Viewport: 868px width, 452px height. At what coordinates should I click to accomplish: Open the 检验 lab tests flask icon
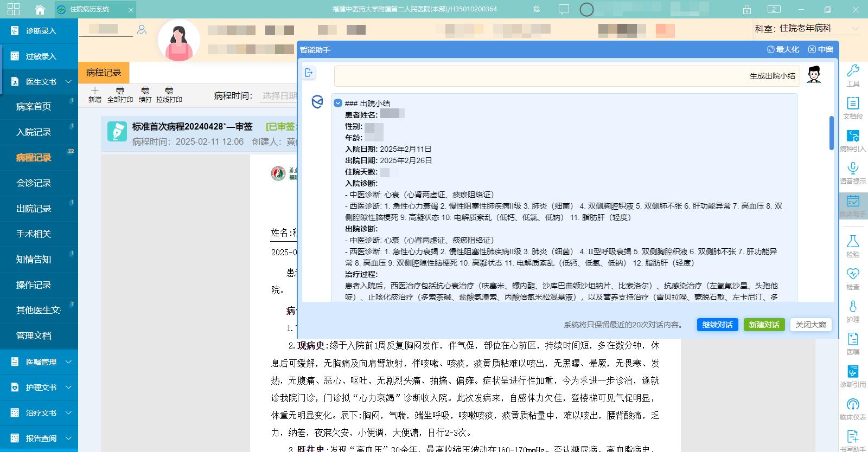pyautogui.click(x=853, y=242)
